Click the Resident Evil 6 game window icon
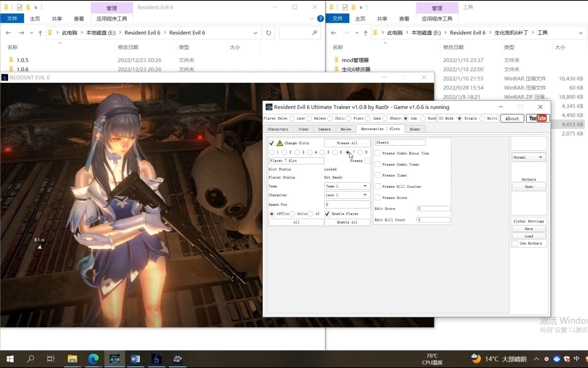This screenshot has height=368, width=588. click(x=5, y=78)
